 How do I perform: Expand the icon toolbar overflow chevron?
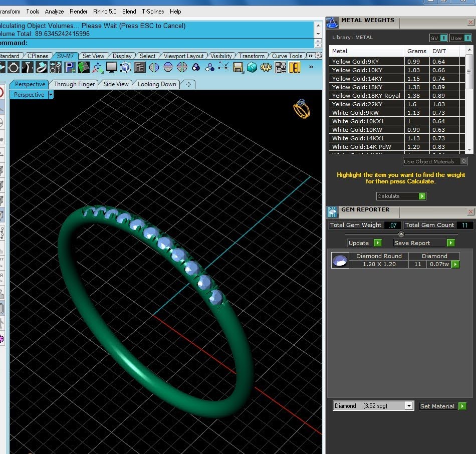[311, 67]
